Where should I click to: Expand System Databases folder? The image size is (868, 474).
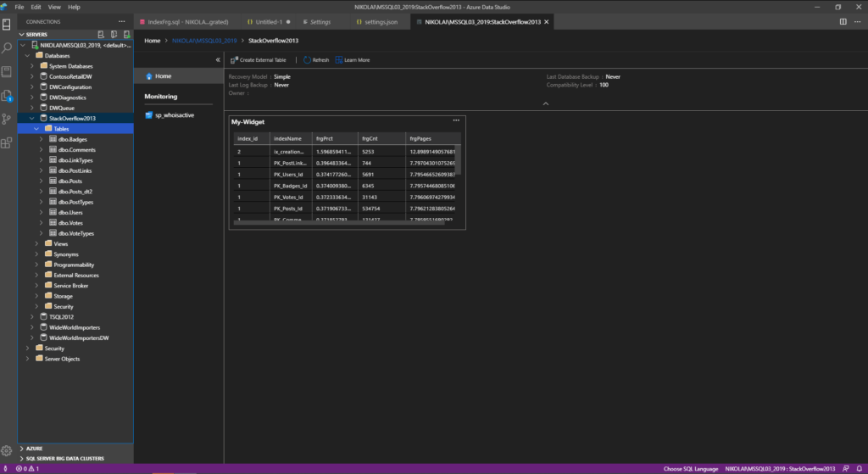(x=32, y=66)
